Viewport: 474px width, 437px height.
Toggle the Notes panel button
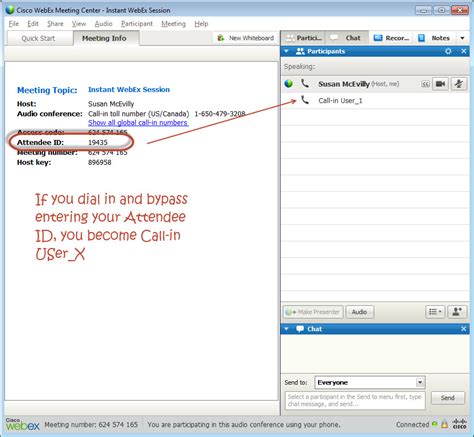(434, 38)
